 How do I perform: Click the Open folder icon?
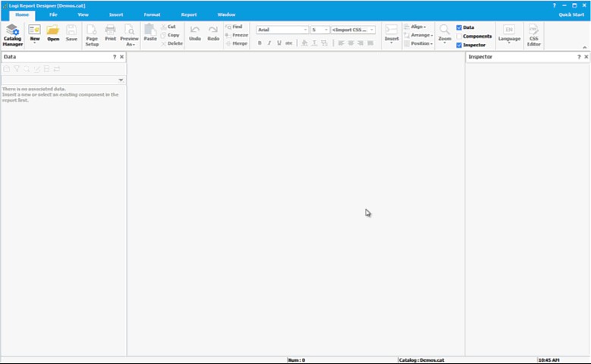[53, 33]
